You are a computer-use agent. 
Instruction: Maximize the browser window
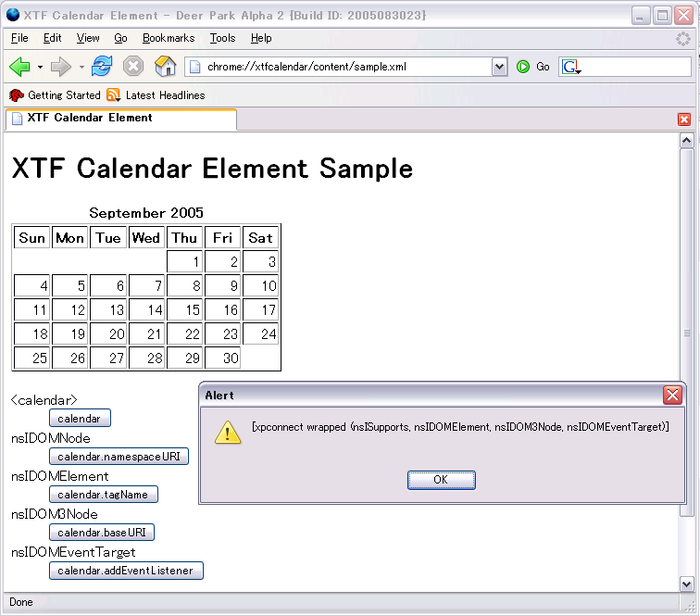[662, 16]
